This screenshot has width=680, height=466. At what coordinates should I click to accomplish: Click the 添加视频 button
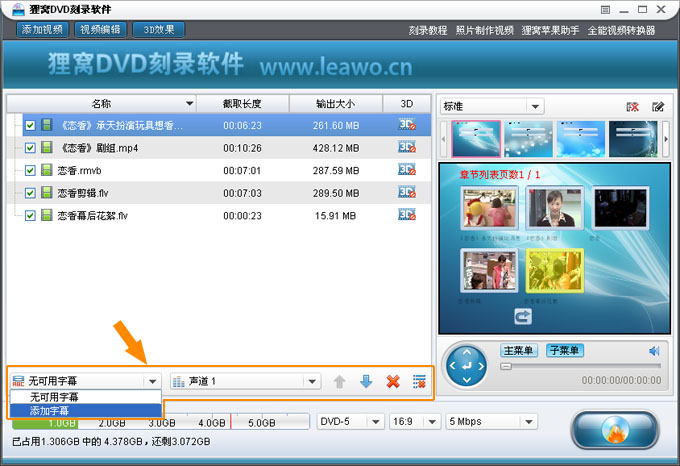(42, 30)
